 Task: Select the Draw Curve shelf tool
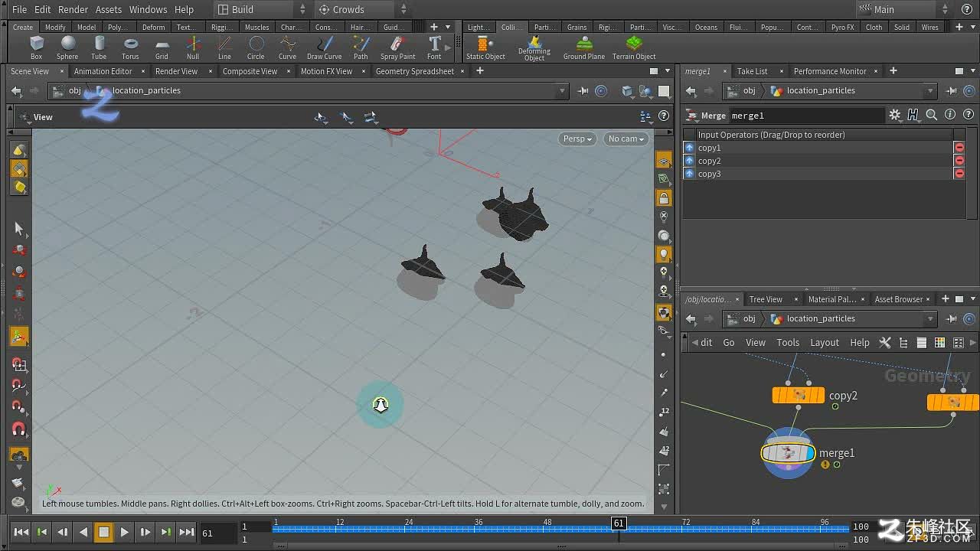click(x=325, y=47)
